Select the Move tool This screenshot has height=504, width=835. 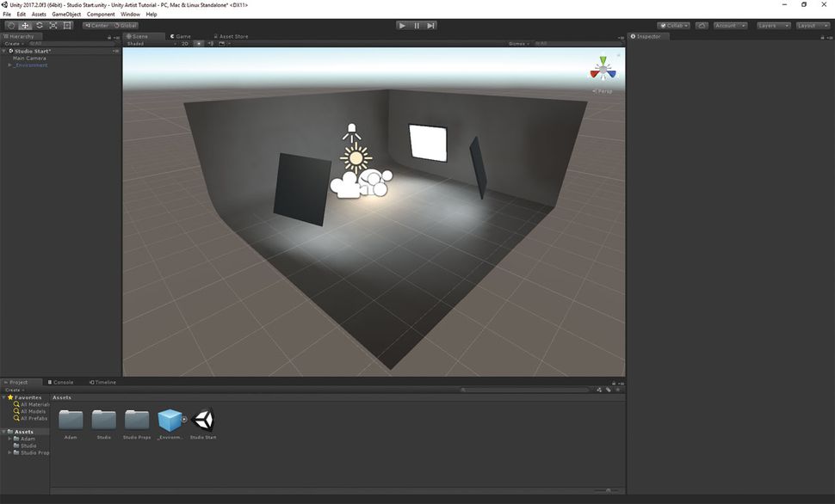pyautogui.click(x=25, y=26)
